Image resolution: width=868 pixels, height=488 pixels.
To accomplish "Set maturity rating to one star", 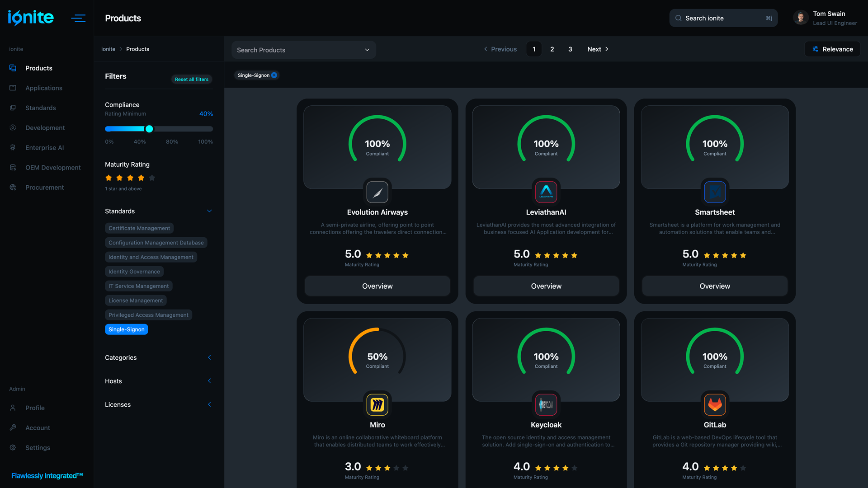I will click(x=108, y=178).
